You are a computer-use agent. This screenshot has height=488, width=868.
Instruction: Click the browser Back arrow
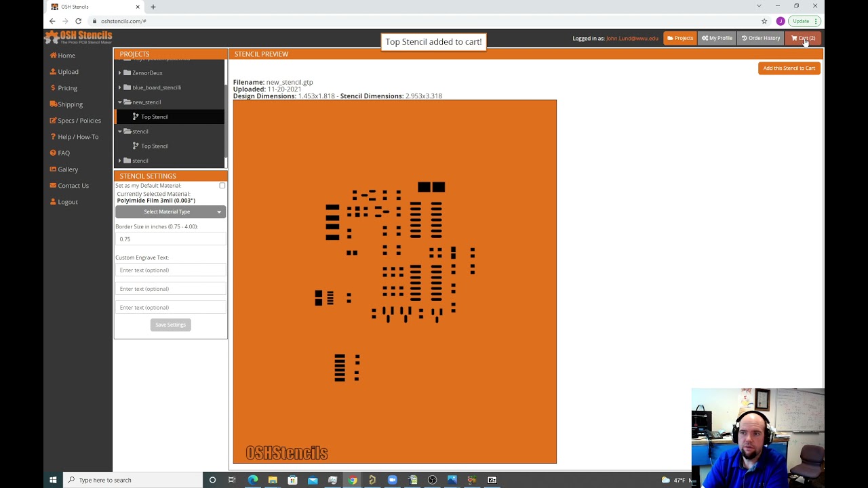tap(52, 21)
